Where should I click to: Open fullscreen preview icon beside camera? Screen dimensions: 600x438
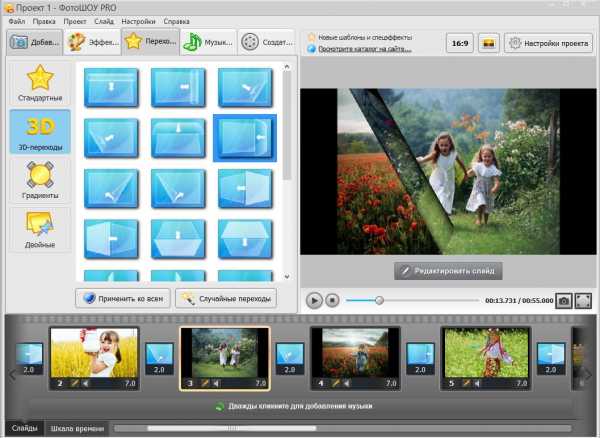point(583,301)
